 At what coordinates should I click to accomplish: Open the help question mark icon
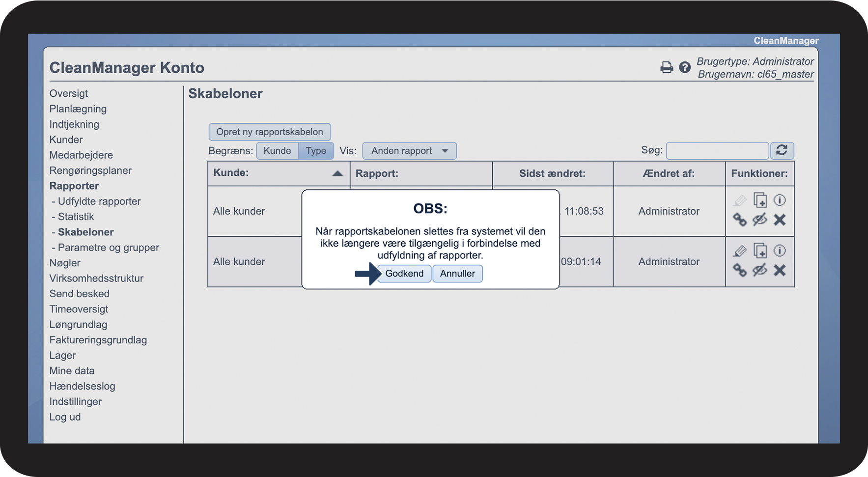[x=684, y=67]
